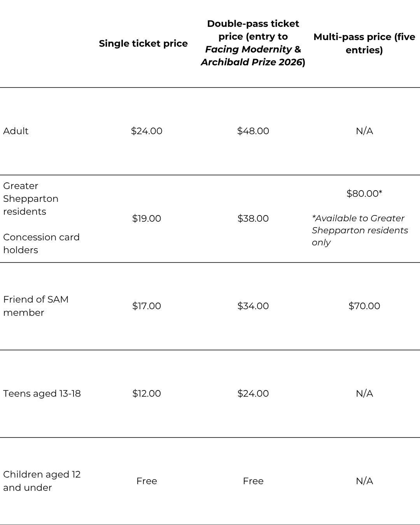420x525 pixels.
Task: Click the $19.00 concession single price
Action: pos(147,219)
